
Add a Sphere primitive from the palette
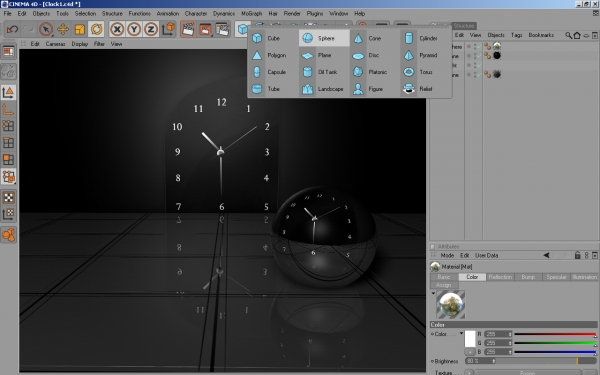coord(324,38)
